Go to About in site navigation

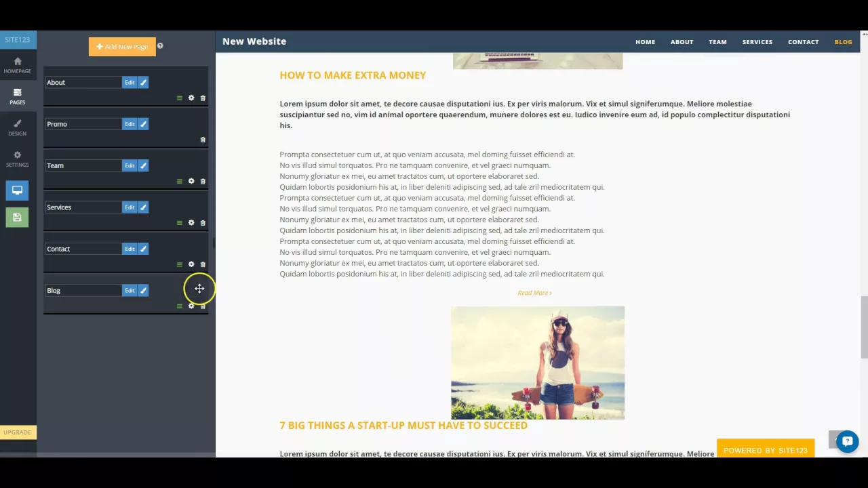tap(682, 42)
